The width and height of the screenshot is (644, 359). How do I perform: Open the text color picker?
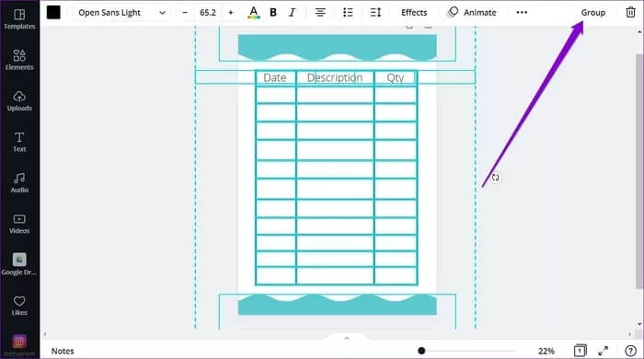pyautogui.click(x=254, y=13)
